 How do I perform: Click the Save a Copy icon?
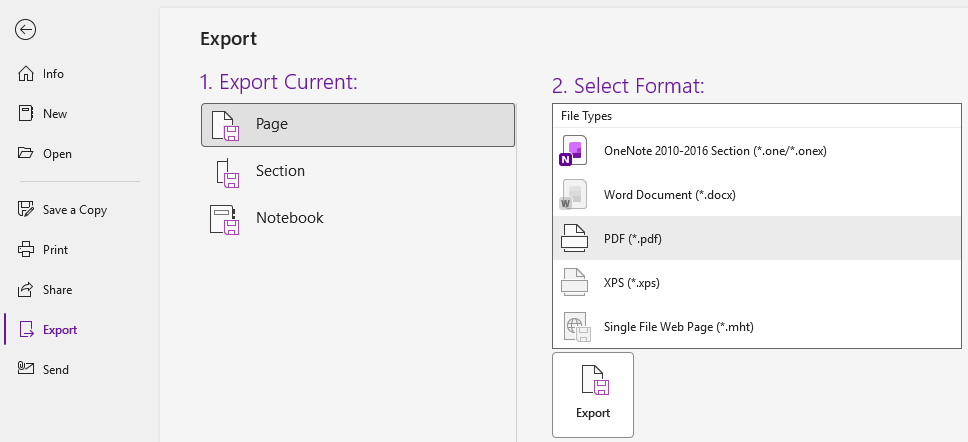click(26, 210)
